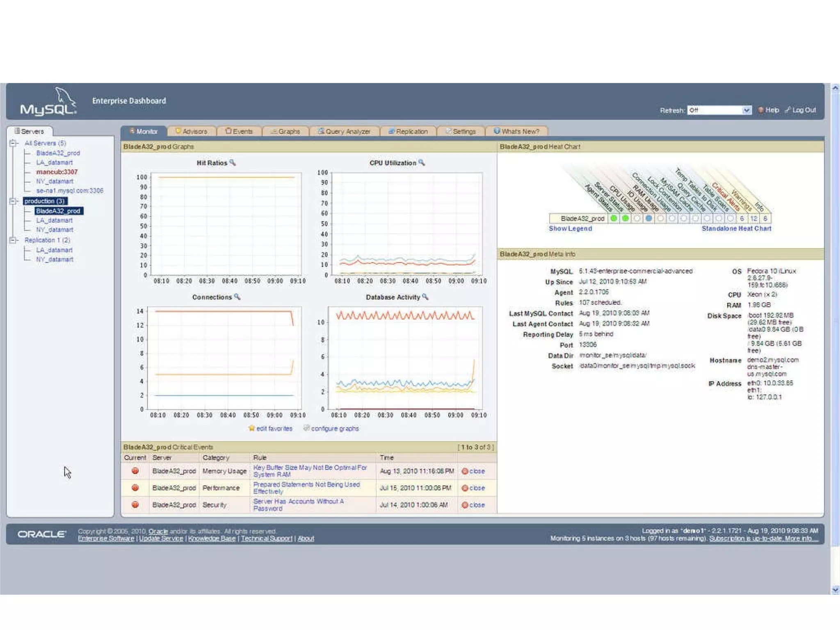Collapse the Replication 1 tree node
This screenshot has height=630, width=840.
[13, 240]
